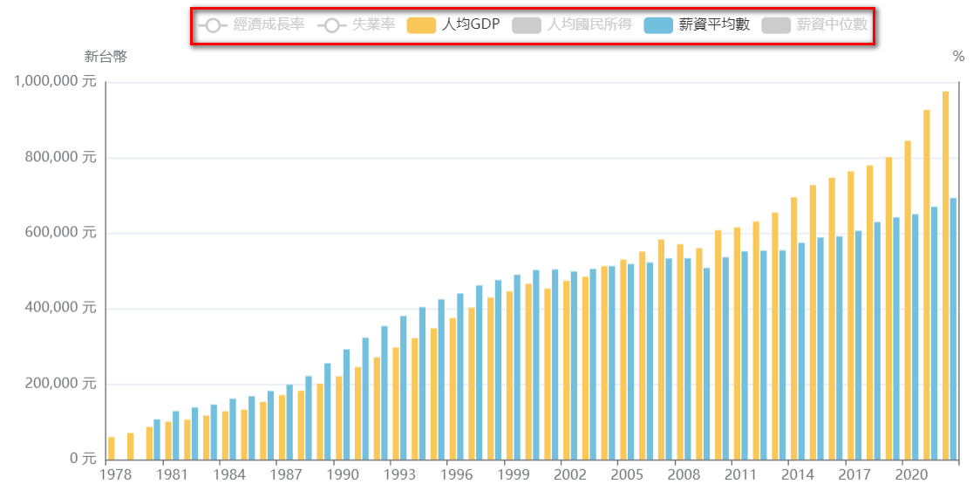This screenshot has width=980, height=491.
Task: Click the 2020 year label
Action: coord(911,475)
